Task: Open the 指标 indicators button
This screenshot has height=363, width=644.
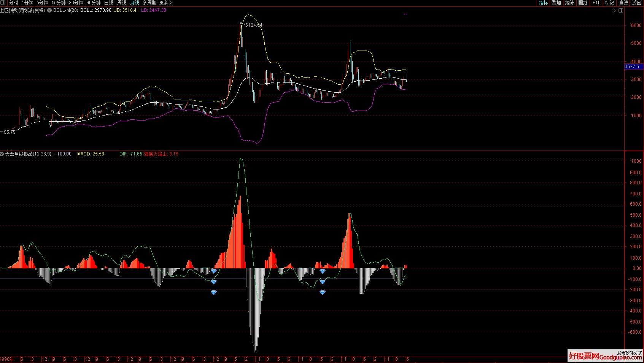Action: pos(543,3)
